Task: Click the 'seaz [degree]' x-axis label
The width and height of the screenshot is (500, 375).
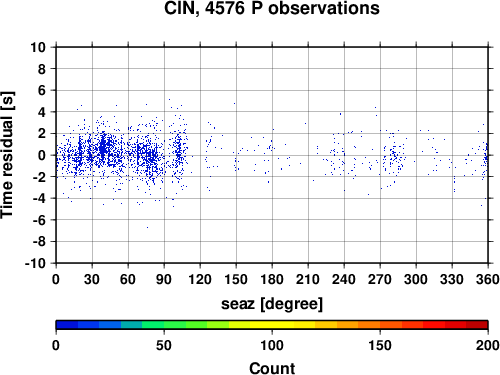Action: click(x=272, y=304)
